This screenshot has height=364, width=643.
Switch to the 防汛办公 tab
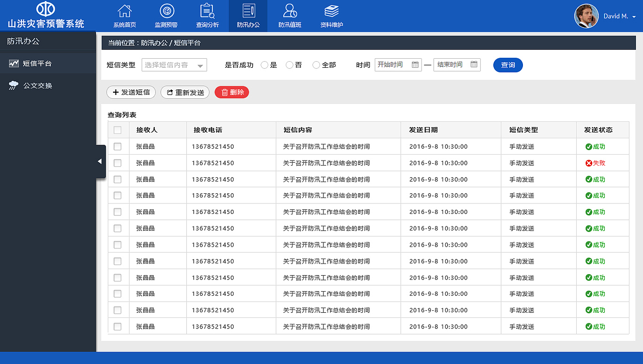[x=248, y=16]
